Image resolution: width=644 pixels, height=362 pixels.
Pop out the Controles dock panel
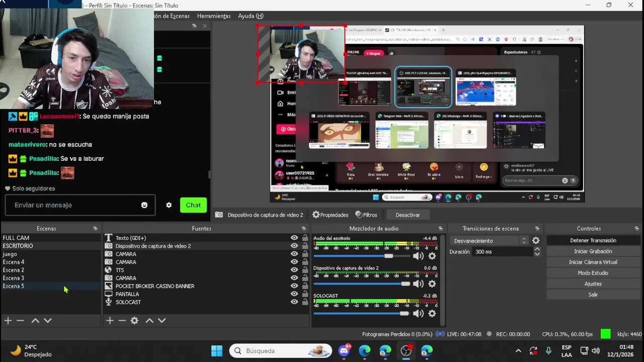click(x=636, y=228)
